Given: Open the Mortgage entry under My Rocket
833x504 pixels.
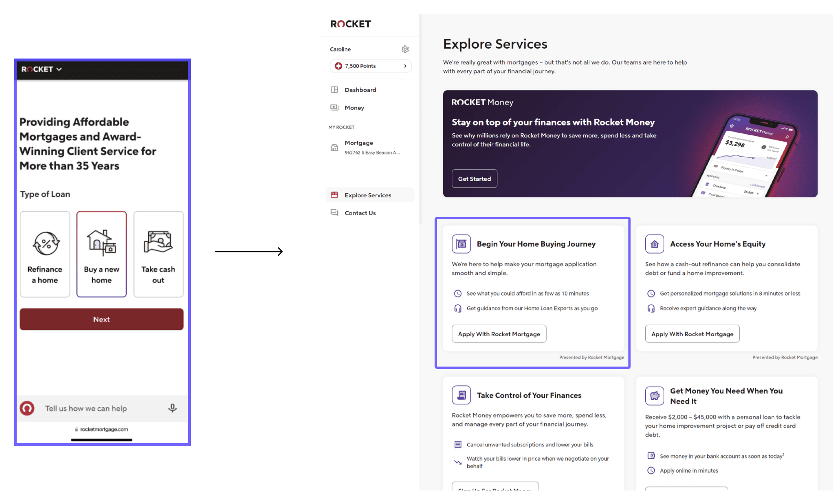Looking at the screenshot, I should pos(370,147).
